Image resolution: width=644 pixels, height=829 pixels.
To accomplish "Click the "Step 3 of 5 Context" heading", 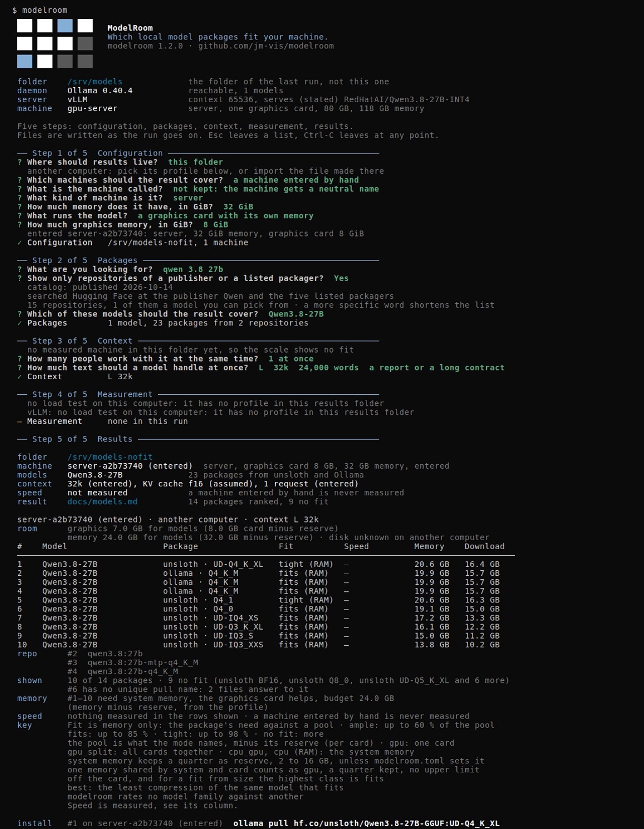I will pos(82,341).
